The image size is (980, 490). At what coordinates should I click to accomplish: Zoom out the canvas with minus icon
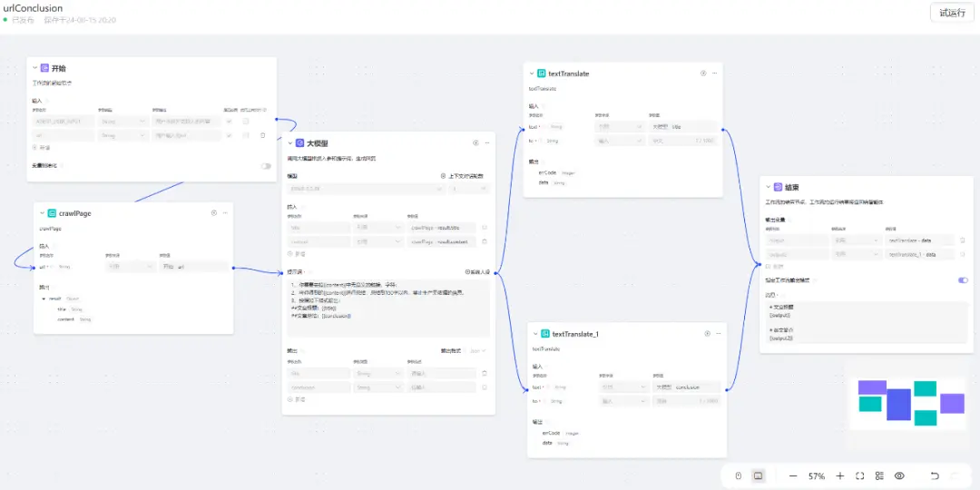point(793,475)
